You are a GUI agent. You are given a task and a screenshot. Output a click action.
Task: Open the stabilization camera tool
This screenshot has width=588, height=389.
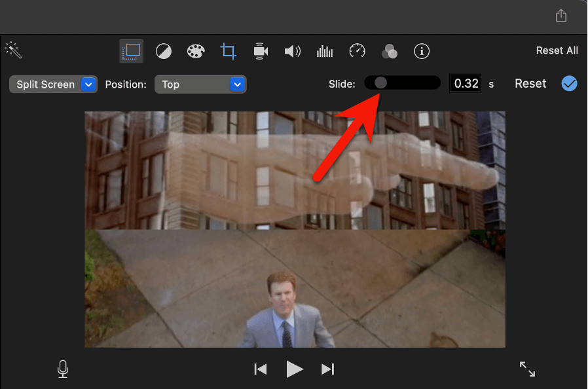point(261,51)
